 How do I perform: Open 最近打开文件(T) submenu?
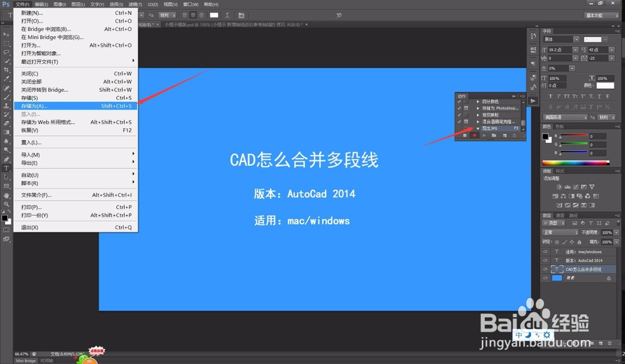(76, 62)
